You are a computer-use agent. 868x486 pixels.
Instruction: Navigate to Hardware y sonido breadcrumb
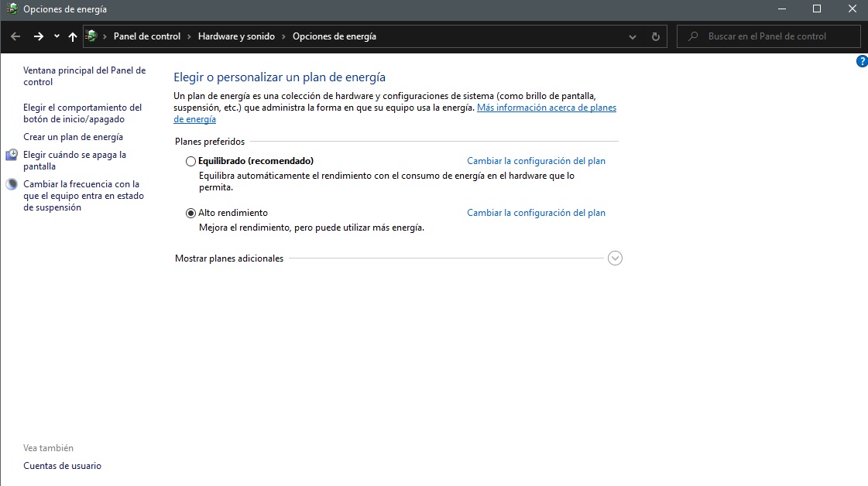coord(236,36)
